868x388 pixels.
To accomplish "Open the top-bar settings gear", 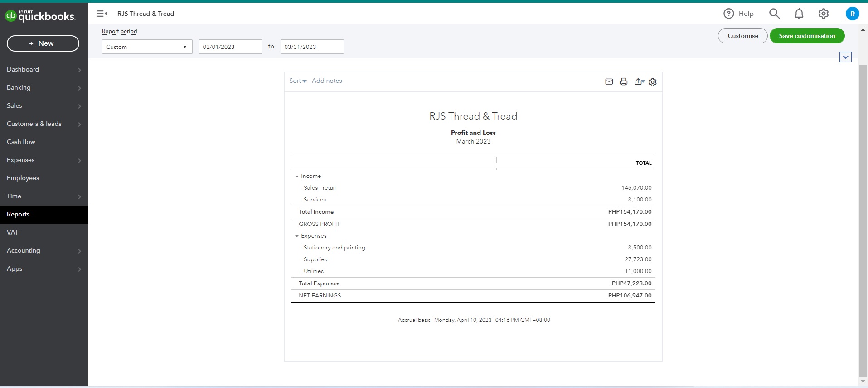I will (x=824, y=14).
